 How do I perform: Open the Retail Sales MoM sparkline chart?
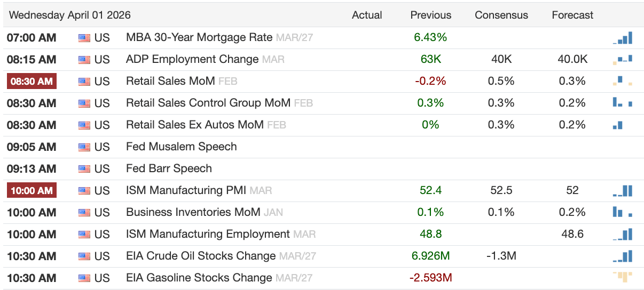pyautogui.click(x=623, y=82)
